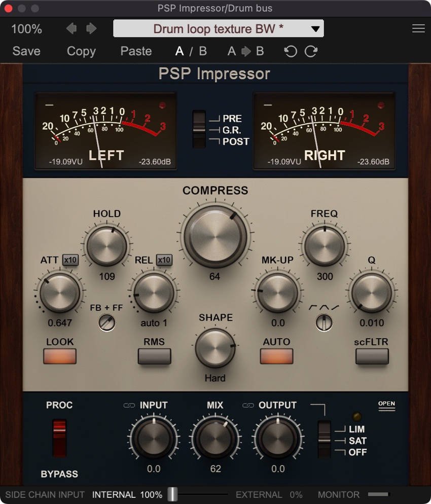Click the FREQ knob
431x504 pixels.
click(325, 246)
